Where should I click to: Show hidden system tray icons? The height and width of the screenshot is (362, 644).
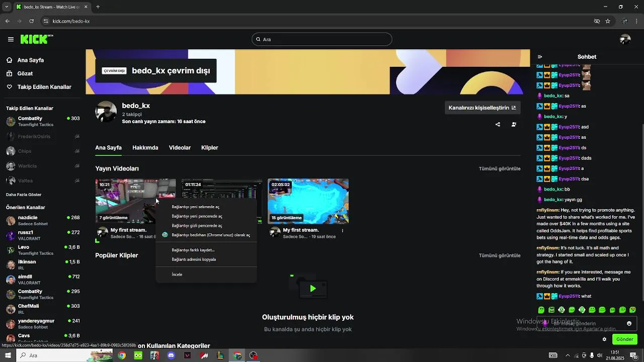[568, 355]
